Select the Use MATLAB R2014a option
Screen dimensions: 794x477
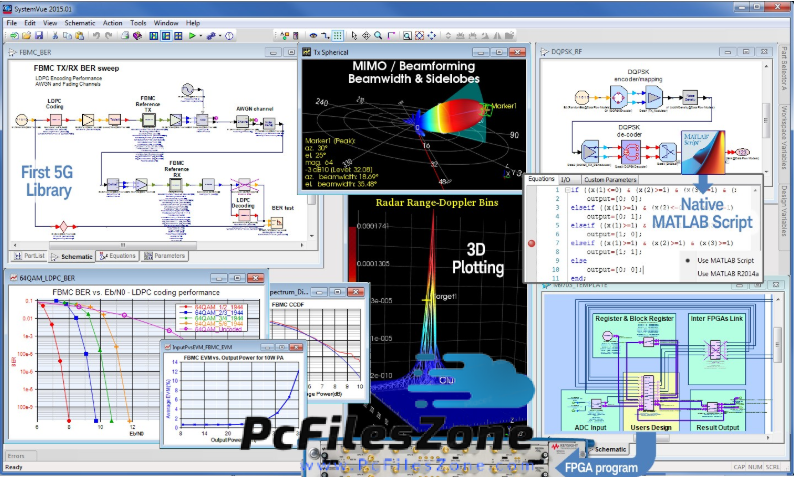(x=730, y=273)
